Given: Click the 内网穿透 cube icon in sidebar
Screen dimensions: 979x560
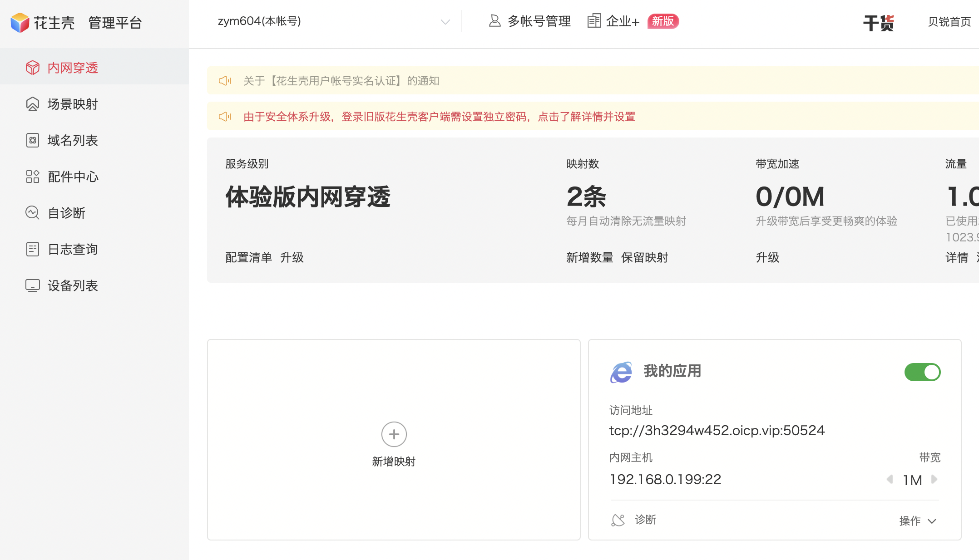Looking at the screenshot, I should coord(33,68).
